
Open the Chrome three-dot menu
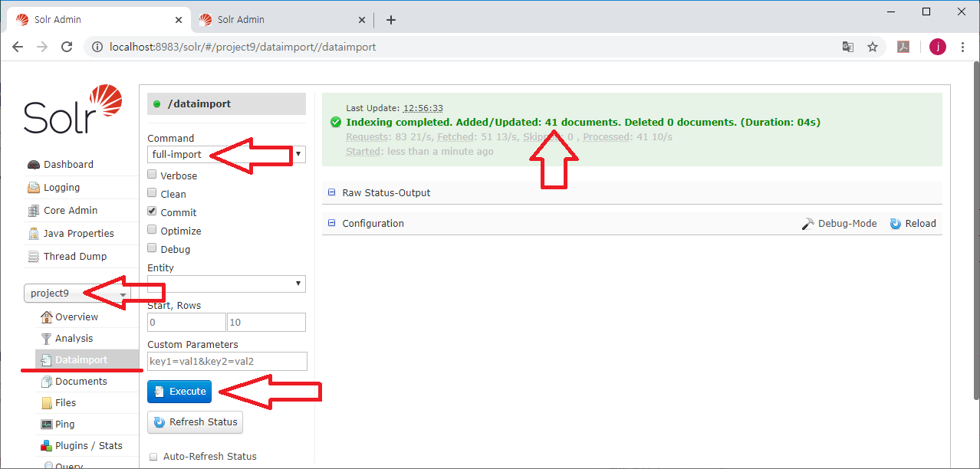click(x=962, y=47)
